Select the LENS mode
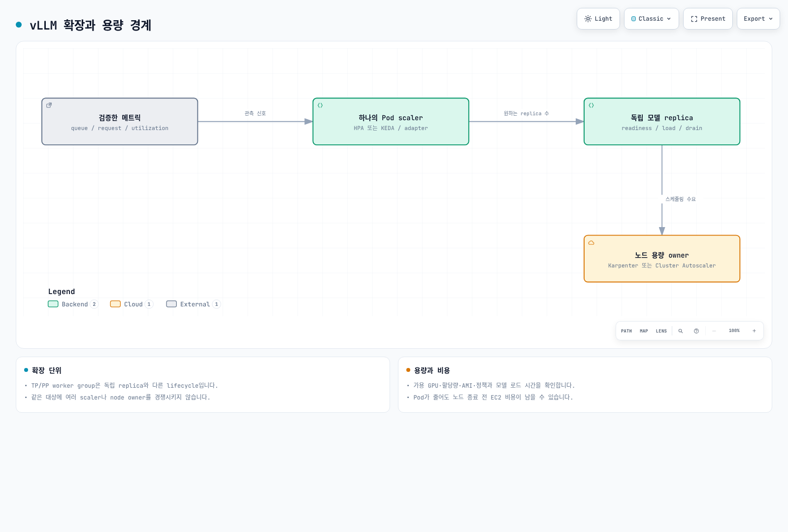This screenshot has width=788, height=532. (661, 331)
